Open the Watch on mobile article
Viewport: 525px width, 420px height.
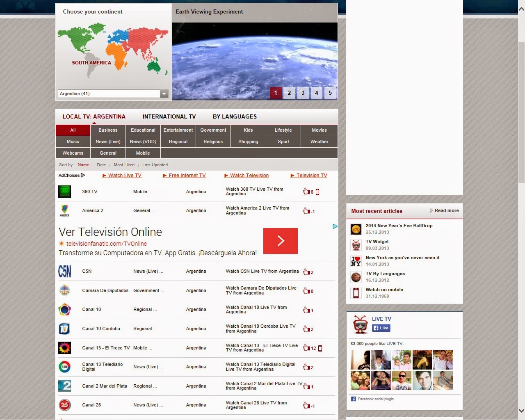click(384, 290)
